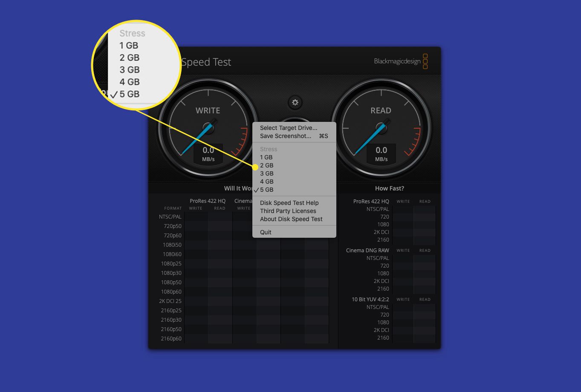Click 2160 under 10 Bit YUV 4:2:2
The width and height of the screenshot is (581, 392).
(x=383, y=337)
